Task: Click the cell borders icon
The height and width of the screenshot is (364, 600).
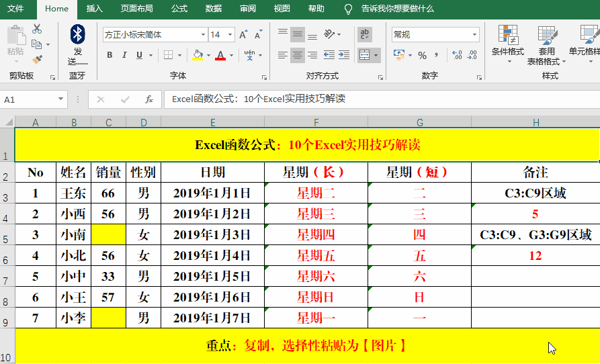Action: [x=168, y=55]
